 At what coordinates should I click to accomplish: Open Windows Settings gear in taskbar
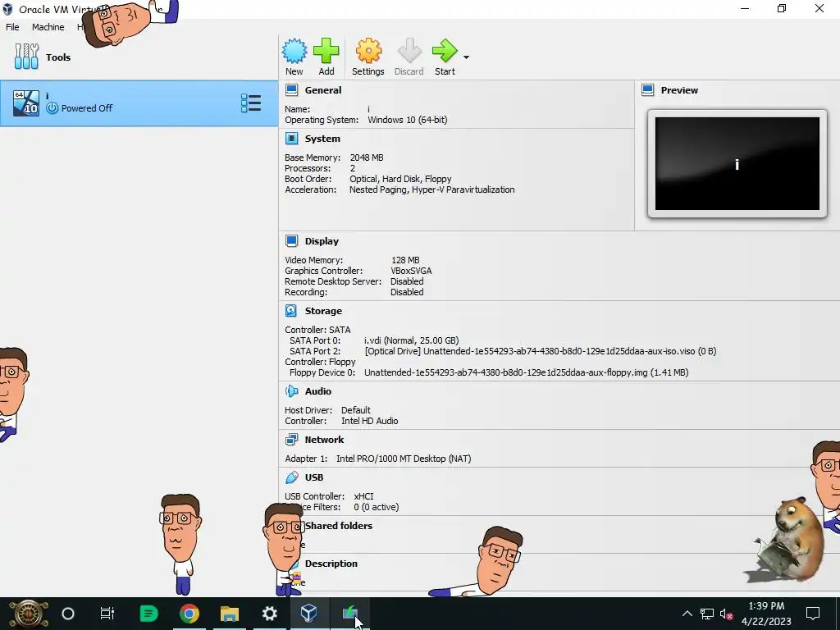point(269,614)
